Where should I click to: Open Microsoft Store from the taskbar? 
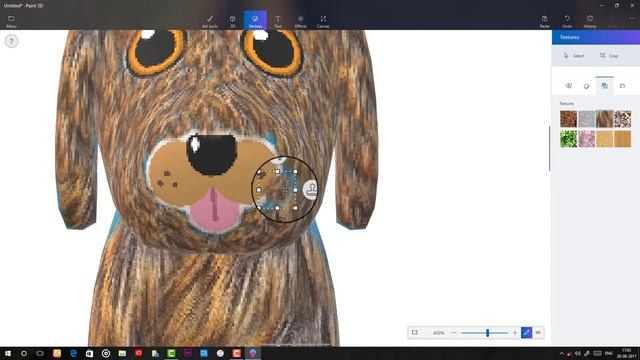89,353
